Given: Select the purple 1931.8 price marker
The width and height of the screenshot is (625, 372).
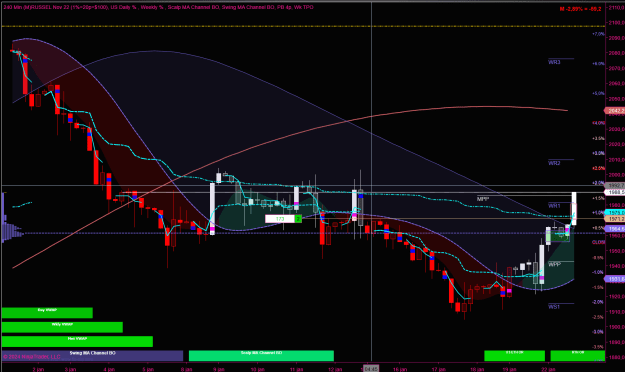Looking at the screenshot, I should pos(615,279).
